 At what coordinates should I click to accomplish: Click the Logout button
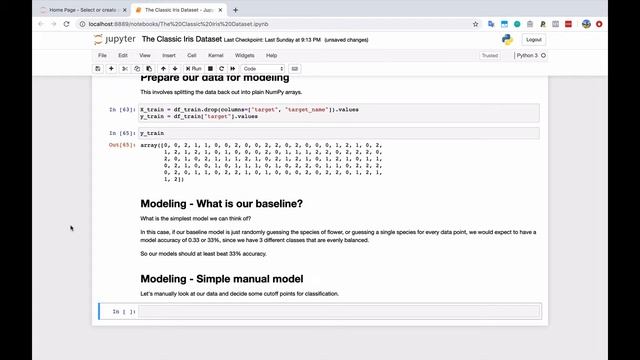point(533,40)
